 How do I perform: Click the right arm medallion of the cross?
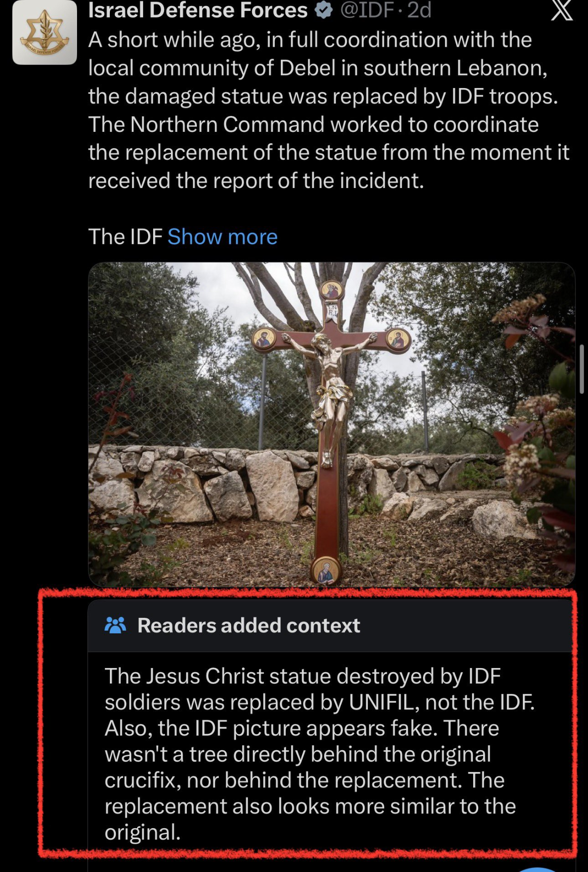[398, 340]
